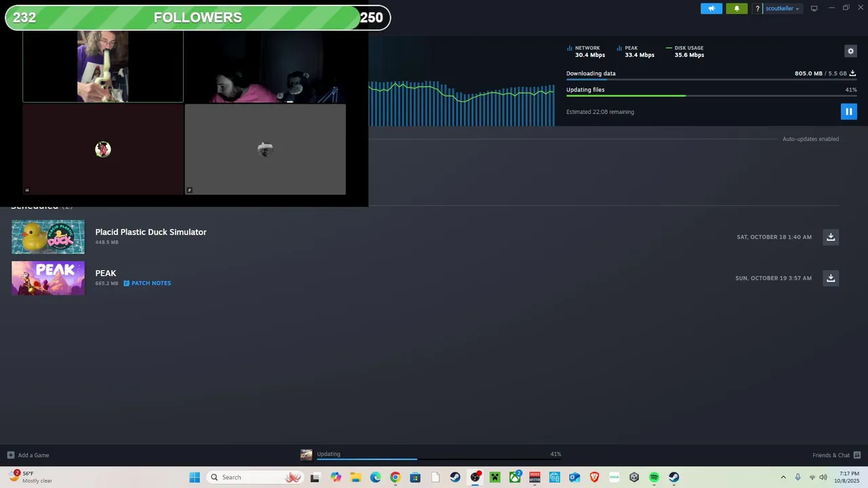Open the Windows Start menu
Viewport: 868px width, 488px height.
(x=195, y=477)
